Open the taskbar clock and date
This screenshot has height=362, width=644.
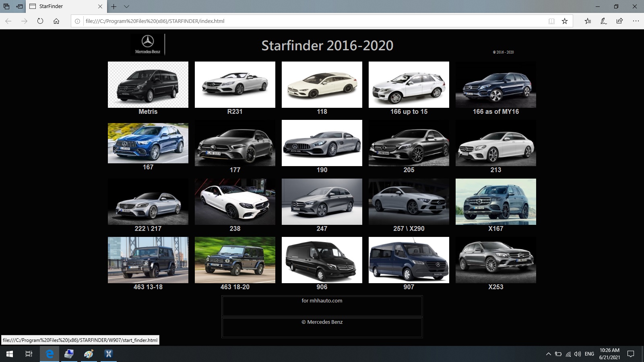coord(609,354)
